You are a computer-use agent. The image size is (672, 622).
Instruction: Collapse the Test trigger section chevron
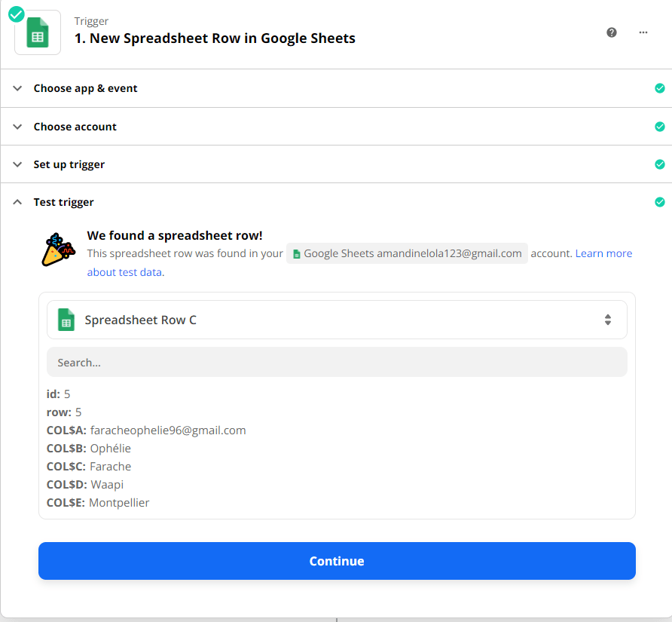[17, 202]
